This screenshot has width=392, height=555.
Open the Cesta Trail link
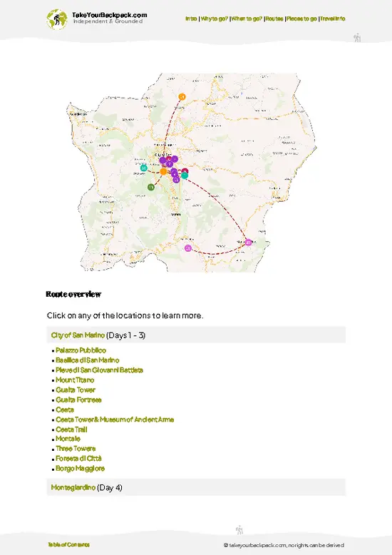point(71,429)
